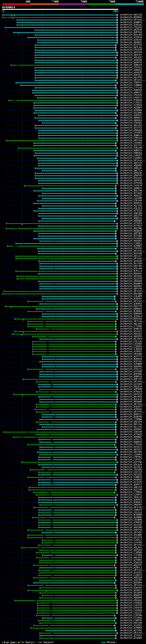Open hit UniRef100_A6XJ26
The width and height of the screenshot is (146, 644).
131,15
